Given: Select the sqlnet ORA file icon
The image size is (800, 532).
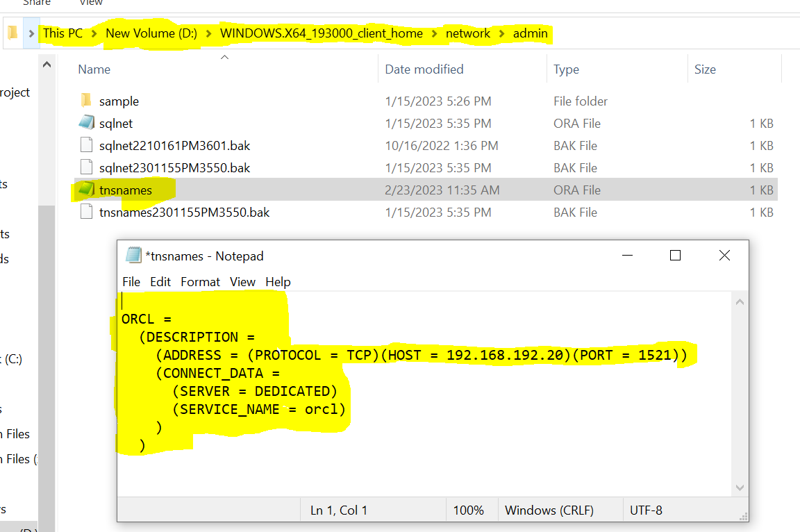Looking at the screenshot, I should tap(86, 124).
